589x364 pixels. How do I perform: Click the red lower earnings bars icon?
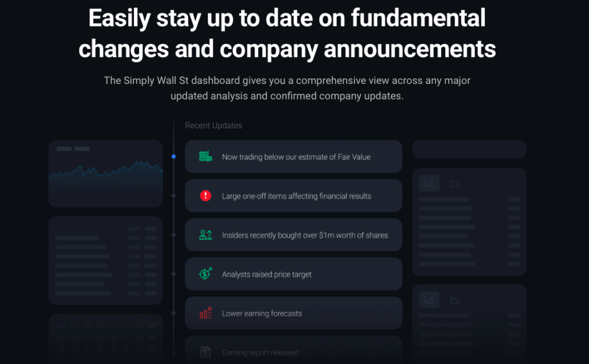205,313
